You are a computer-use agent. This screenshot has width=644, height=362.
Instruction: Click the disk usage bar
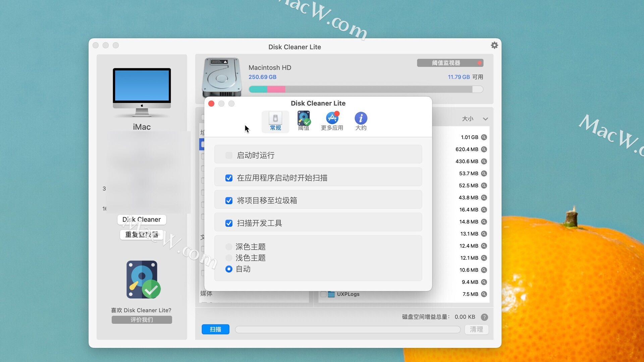[x=366, y=89]
